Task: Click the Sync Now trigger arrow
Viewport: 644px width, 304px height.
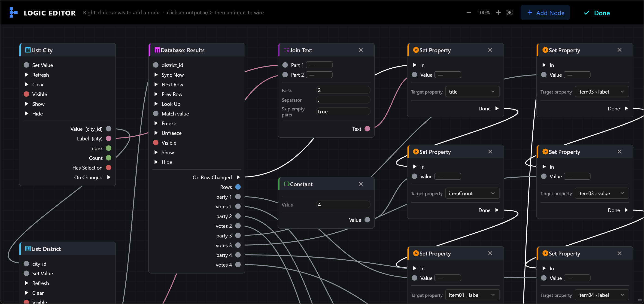Action: [156, 75]
